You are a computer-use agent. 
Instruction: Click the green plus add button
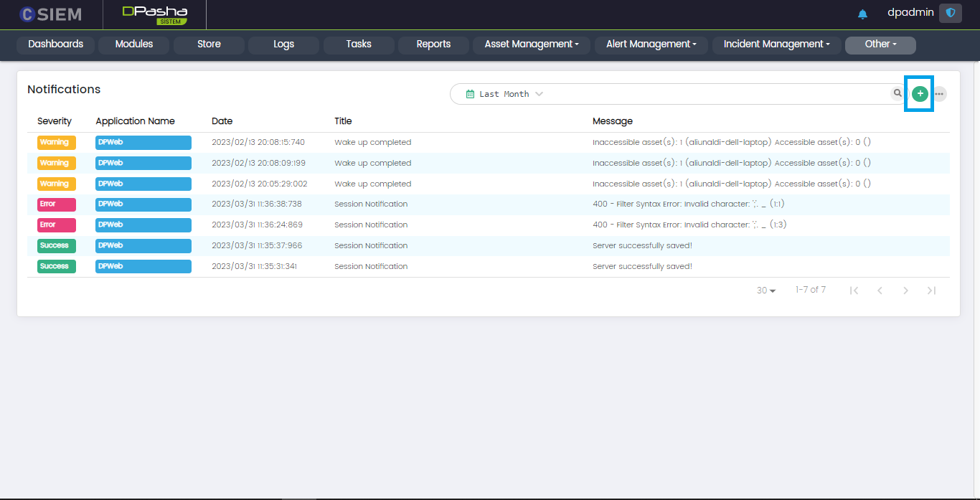pos(920,93)
